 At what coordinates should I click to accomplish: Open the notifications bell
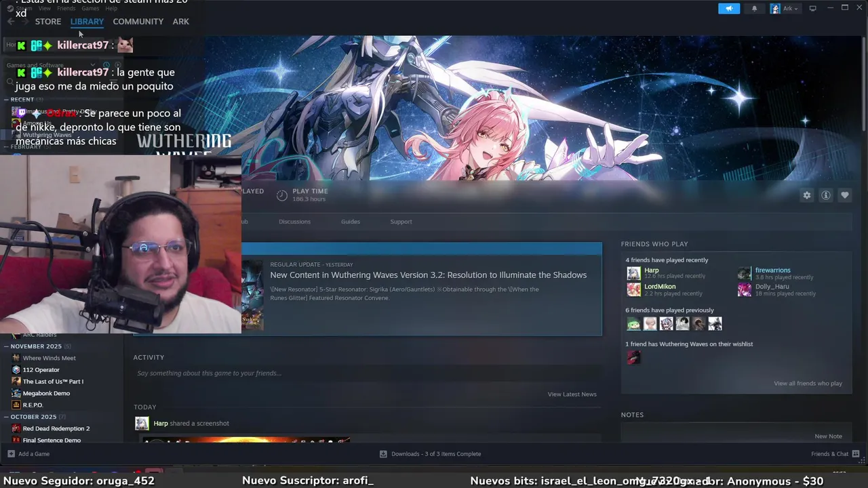(x=754, y=8)
